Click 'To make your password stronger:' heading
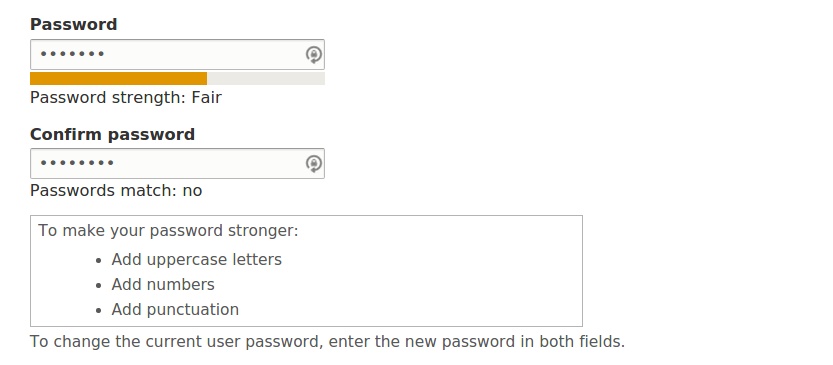The height and width of the screenshot is (365, 833). coord(168,231)
